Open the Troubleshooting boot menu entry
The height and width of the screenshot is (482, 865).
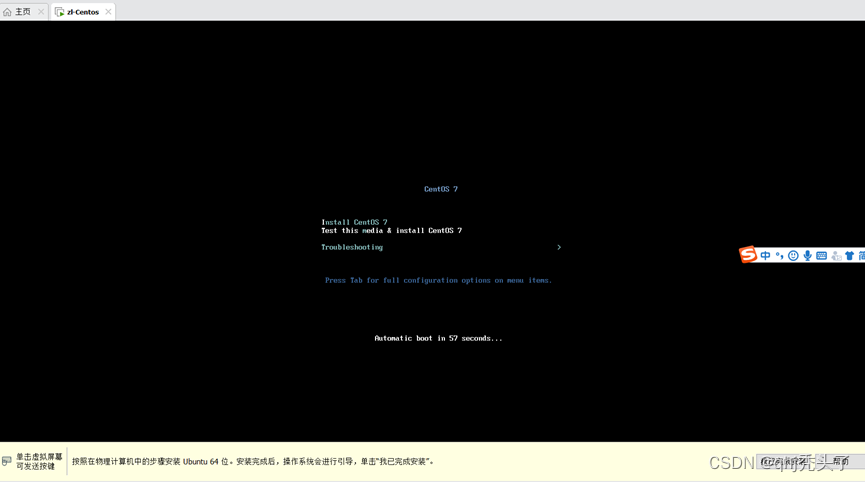[x=352, y=247]
